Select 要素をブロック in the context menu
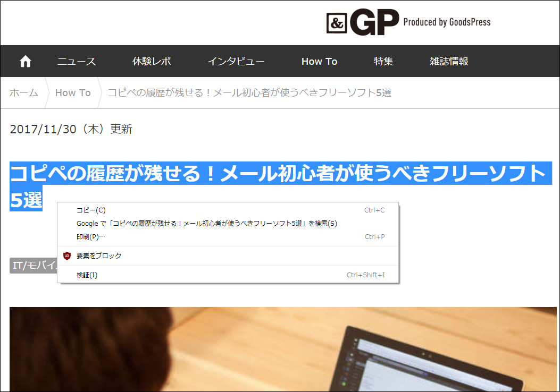This screenshot has height=392, width=560. pos(228,255)
